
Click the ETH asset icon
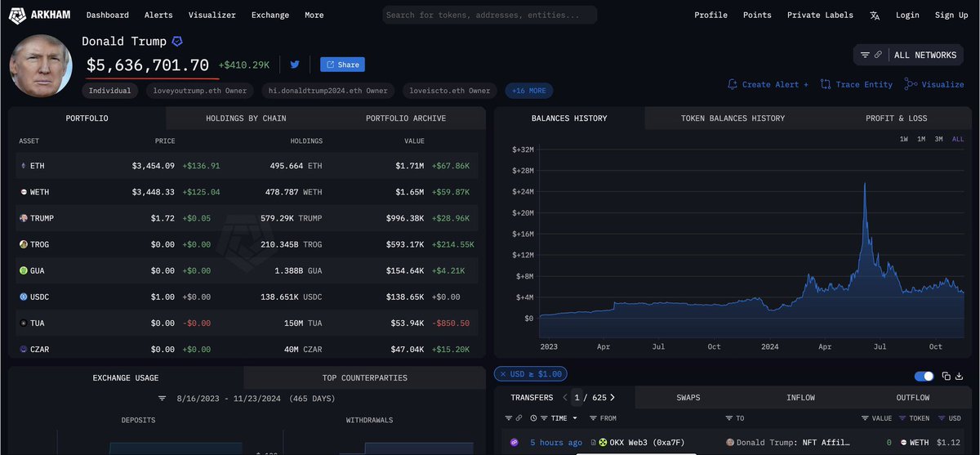(x=23, y=166)
